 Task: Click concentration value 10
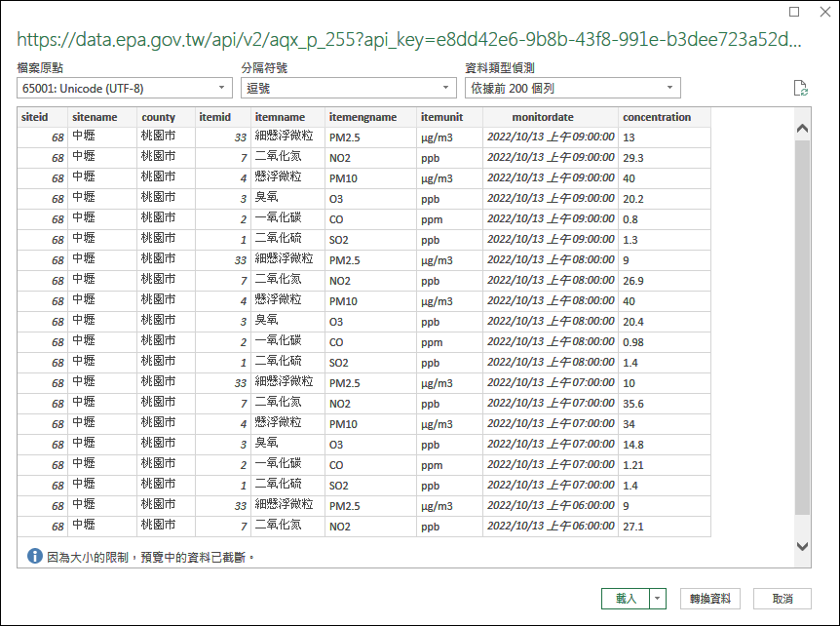pyautogui.click(x=629, y=383)
